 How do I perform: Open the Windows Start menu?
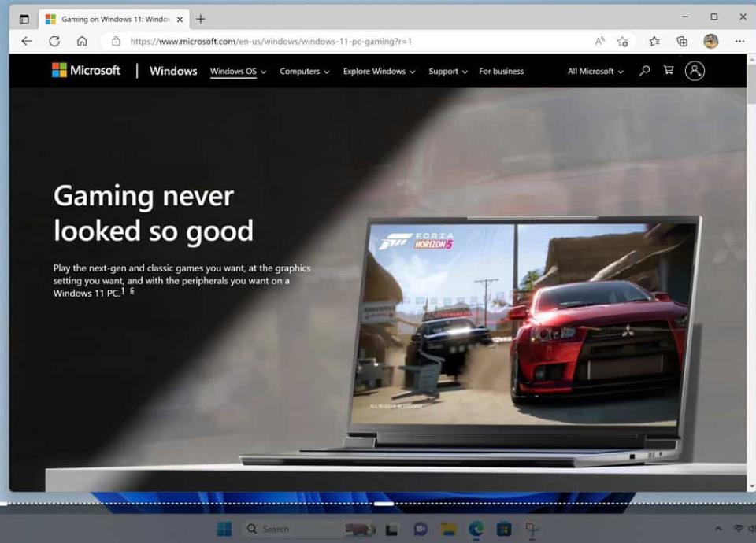[x=224, y=529]
